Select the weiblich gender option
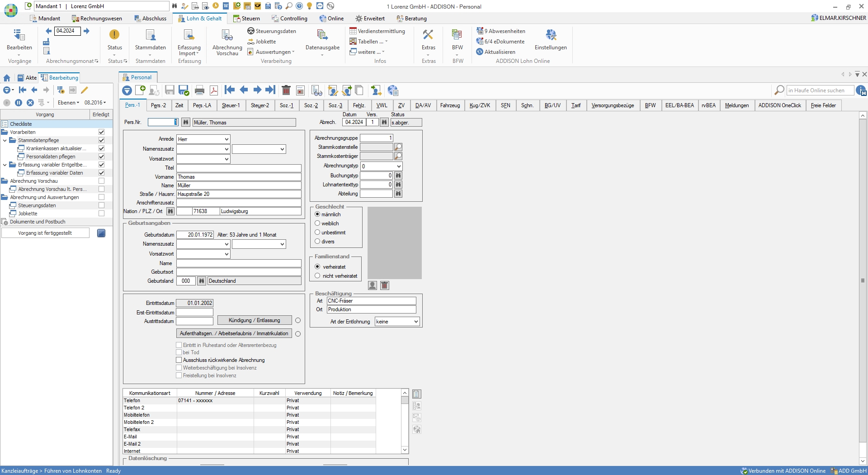 [x=317, y=223]
